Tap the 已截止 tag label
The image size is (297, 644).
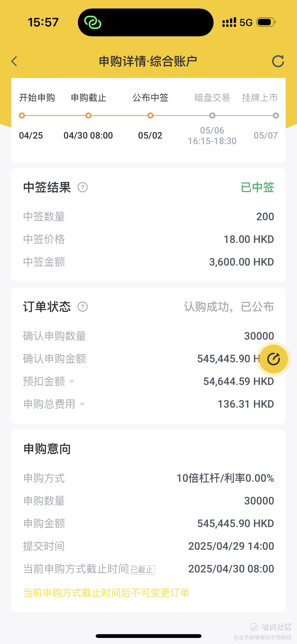coord(142,570)
